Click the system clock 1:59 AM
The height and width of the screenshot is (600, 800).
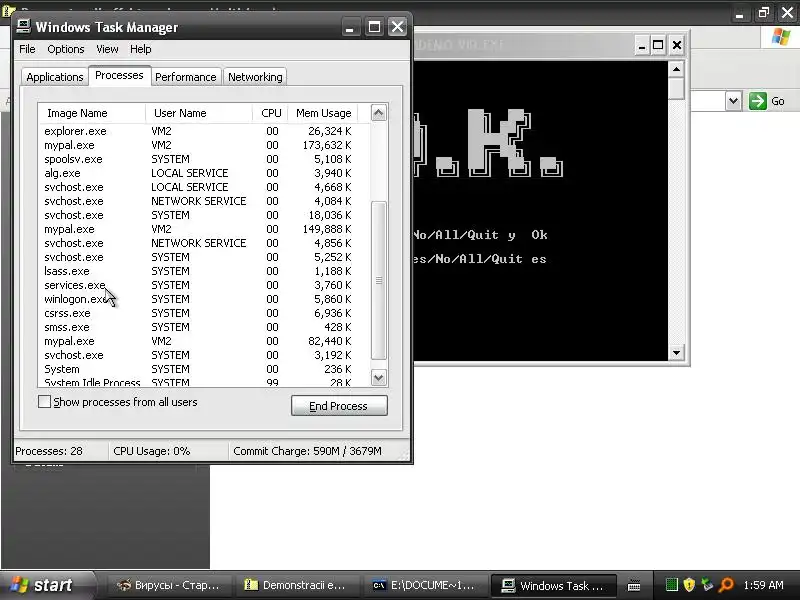point(763,585)
